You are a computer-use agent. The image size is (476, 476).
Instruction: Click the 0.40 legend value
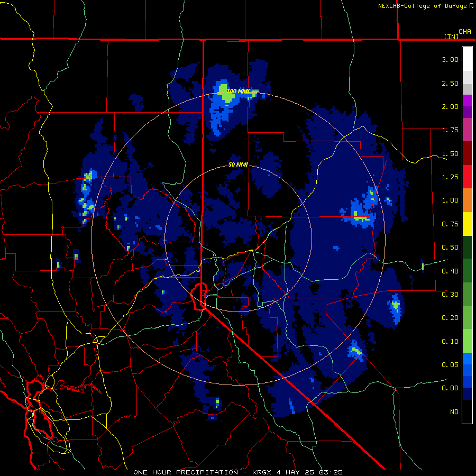450,271
